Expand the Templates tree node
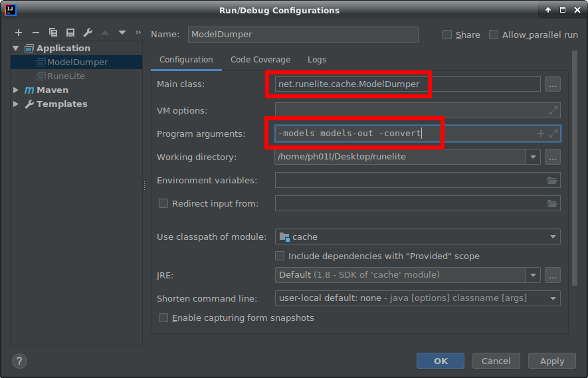The width and height of the screenshot is (588, 378). tap(15, 104)
